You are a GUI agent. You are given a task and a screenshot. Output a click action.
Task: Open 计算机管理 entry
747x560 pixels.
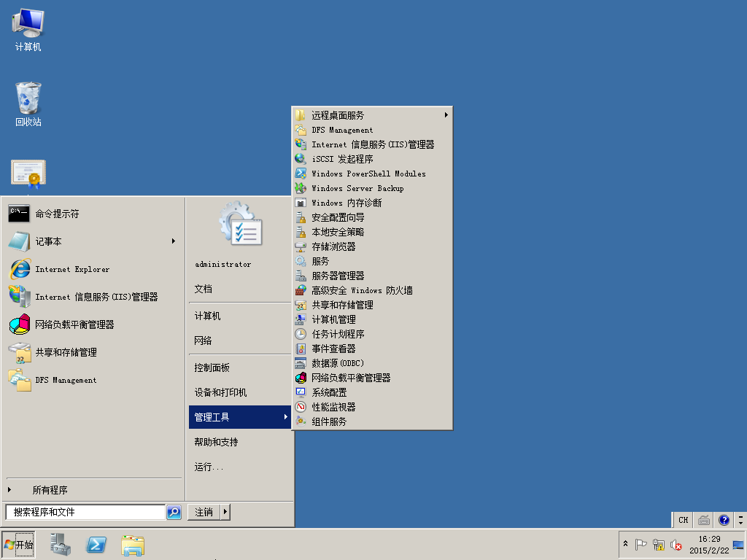[x=371, y=319]
